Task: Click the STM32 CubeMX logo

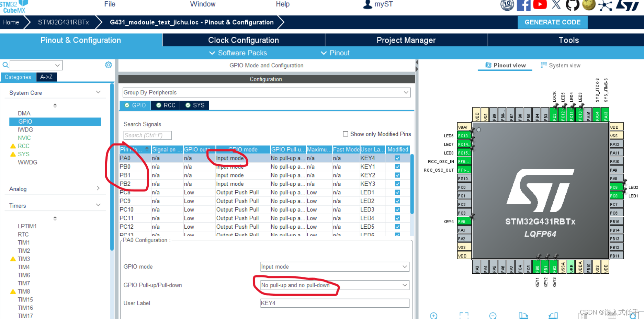Action: point(14,7)
